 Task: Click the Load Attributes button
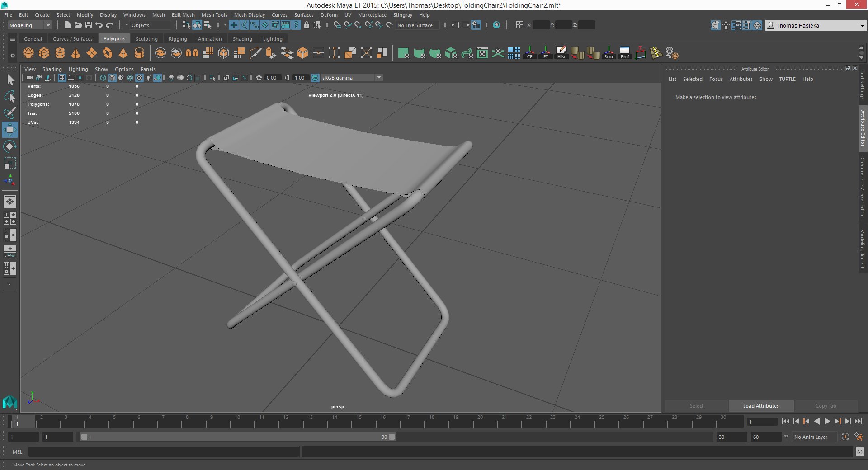(760, 406)
